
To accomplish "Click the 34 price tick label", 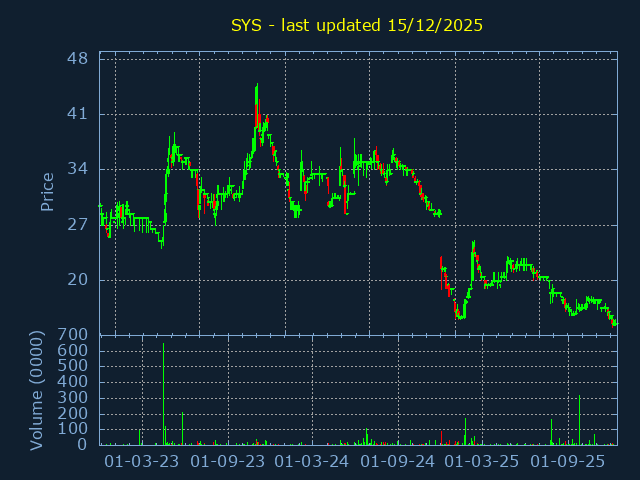I will coord(78,169).
